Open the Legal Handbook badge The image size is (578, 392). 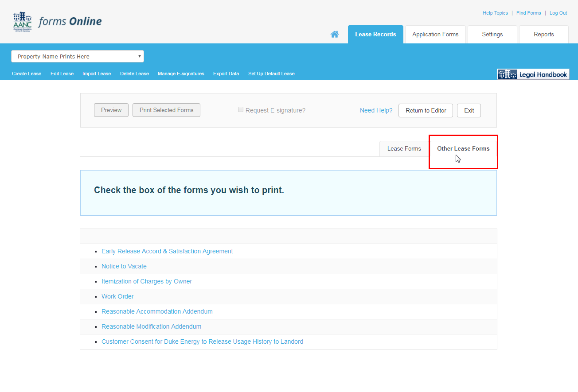coord(533,74)
